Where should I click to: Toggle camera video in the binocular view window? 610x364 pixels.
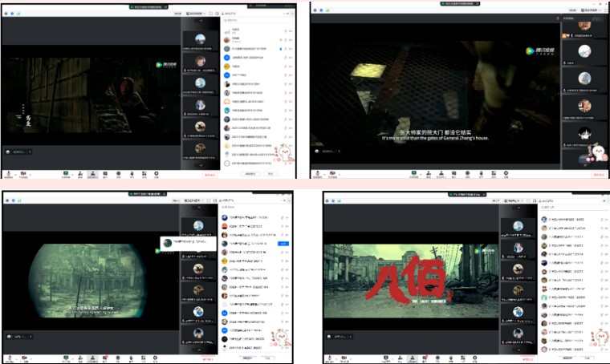pos(24,358)
